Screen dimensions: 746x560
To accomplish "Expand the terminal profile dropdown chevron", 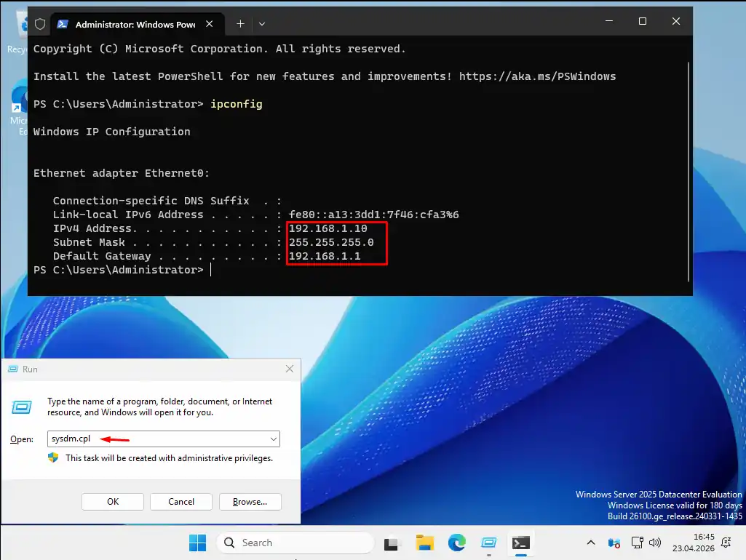I will [262, 24].
